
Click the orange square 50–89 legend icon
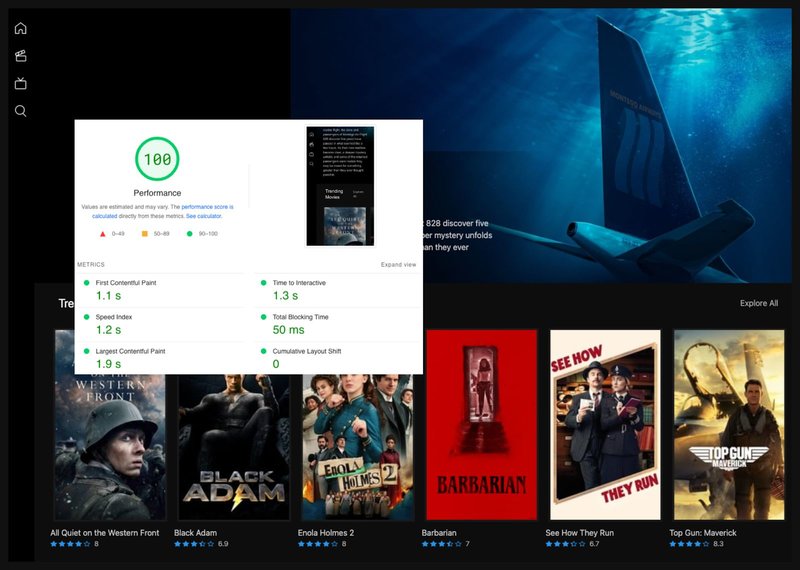tap(144, 234)
